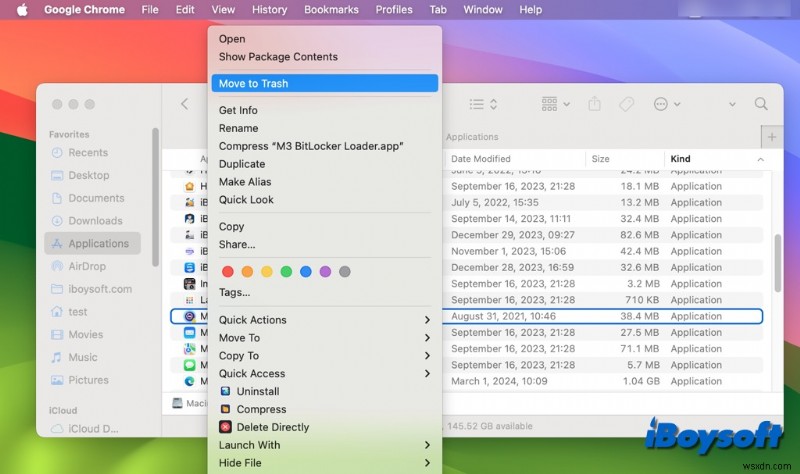Open Downloads in Finder sidebar
Viewport: 800px width, 474px height.
(92, 220)
